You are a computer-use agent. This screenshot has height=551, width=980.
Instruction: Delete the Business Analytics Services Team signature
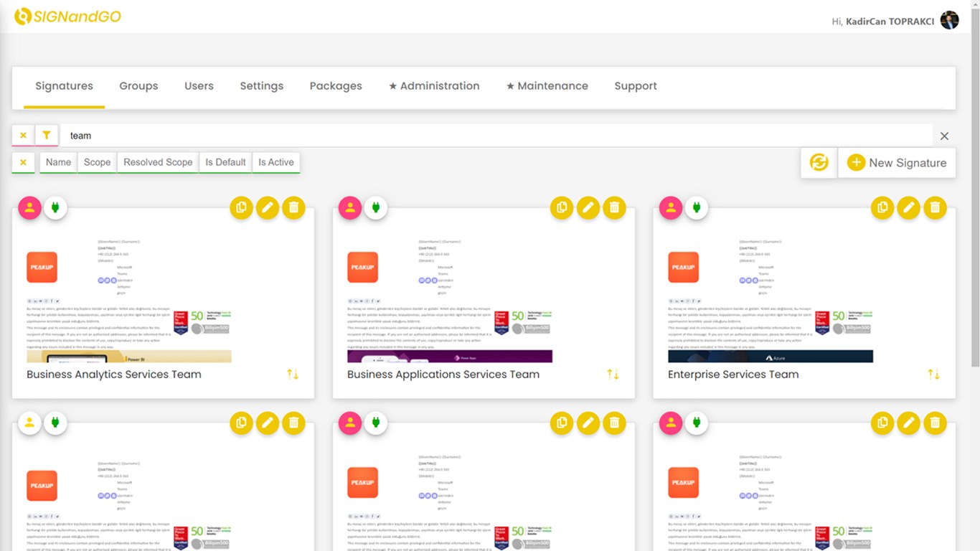[x=293, y=208]
